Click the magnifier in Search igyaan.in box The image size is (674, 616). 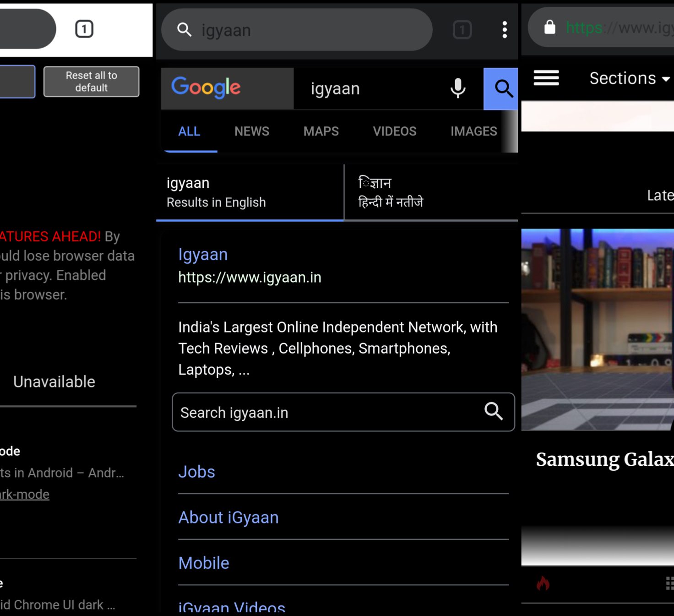[x=493, y=411]
